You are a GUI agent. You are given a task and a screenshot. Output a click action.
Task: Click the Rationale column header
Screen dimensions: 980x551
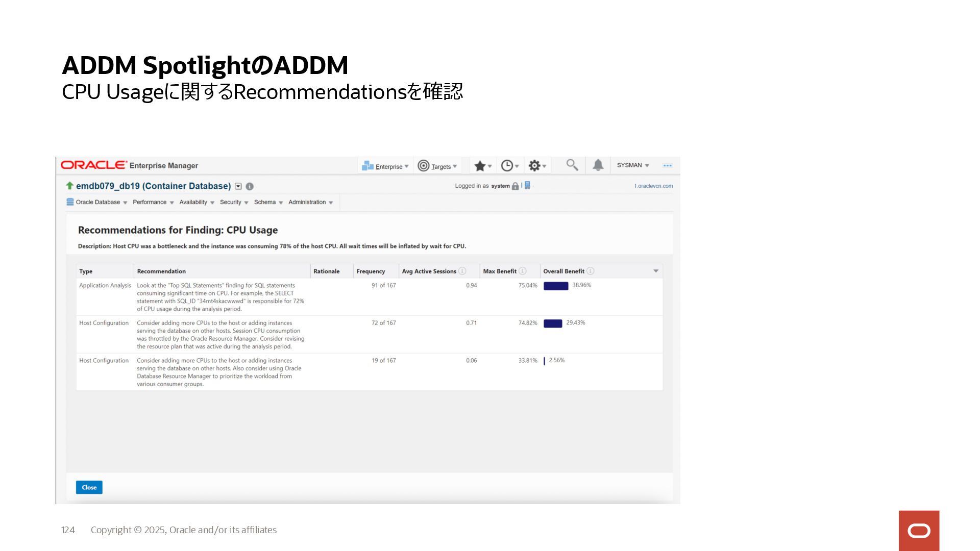(332, 271)
